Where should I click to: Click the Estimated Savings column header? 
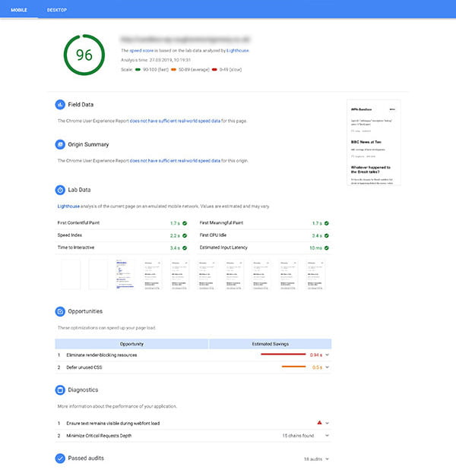[271, 344]
